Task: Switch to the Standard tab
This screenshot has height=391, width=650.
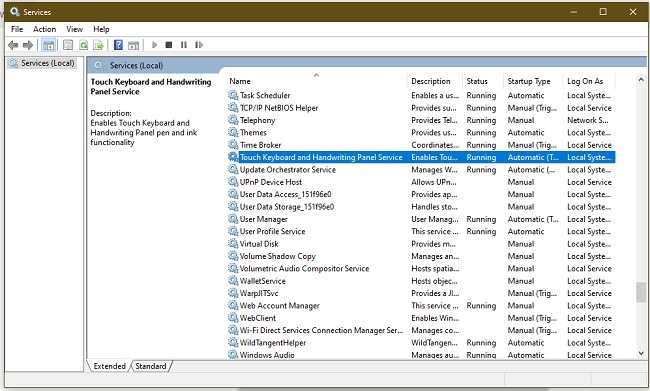Action: [150, 366]
